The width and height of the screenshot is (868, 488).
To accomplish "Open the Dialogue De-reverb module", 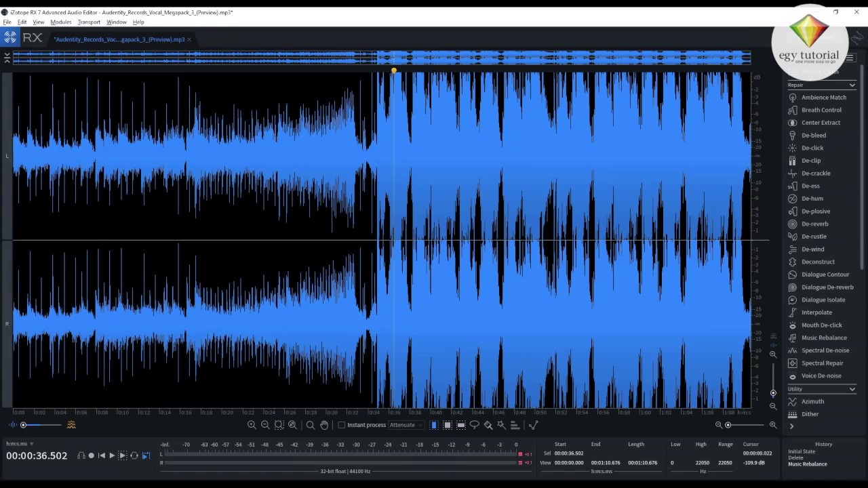I will click(x=821, y=287).
